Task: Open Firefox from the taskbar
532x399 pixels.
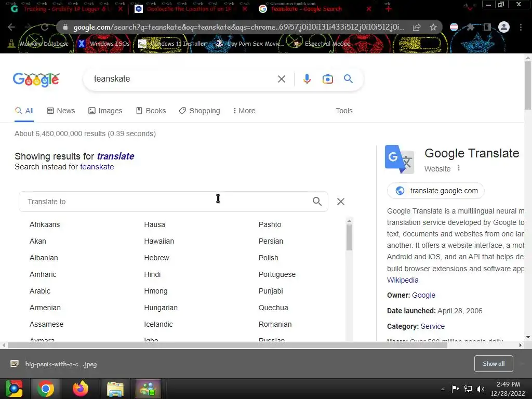Action: [81, 389]
